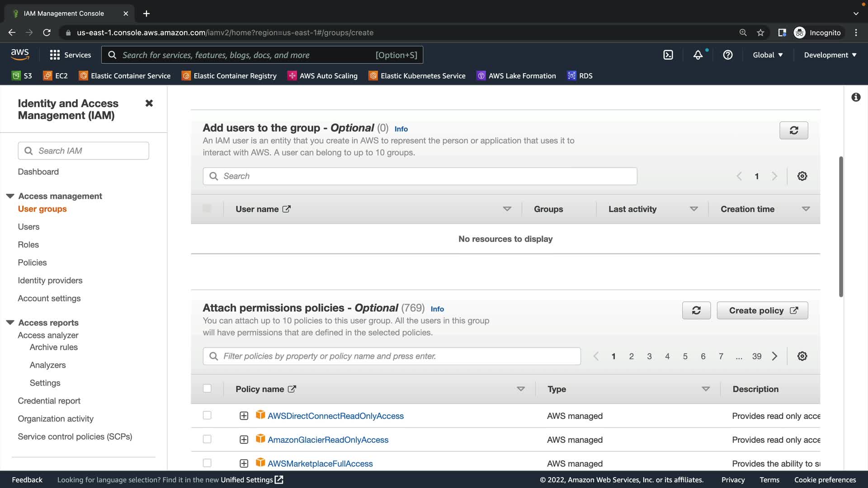Expand AWSMarketplaceFullAccess policy details
The height and width of the screenshot is (488, 868).
click(x=244, y=463)
